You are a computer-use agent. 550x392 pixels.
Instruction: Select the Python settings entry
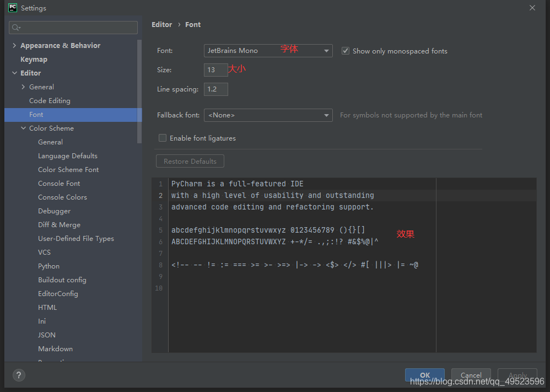[48, 266]
